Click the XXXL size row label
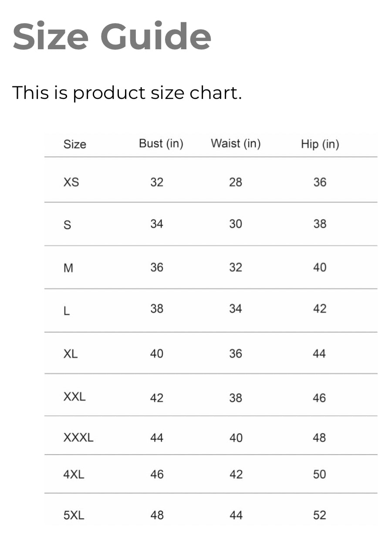This screenshot has width=392, height=550. [x=78, y=438]
